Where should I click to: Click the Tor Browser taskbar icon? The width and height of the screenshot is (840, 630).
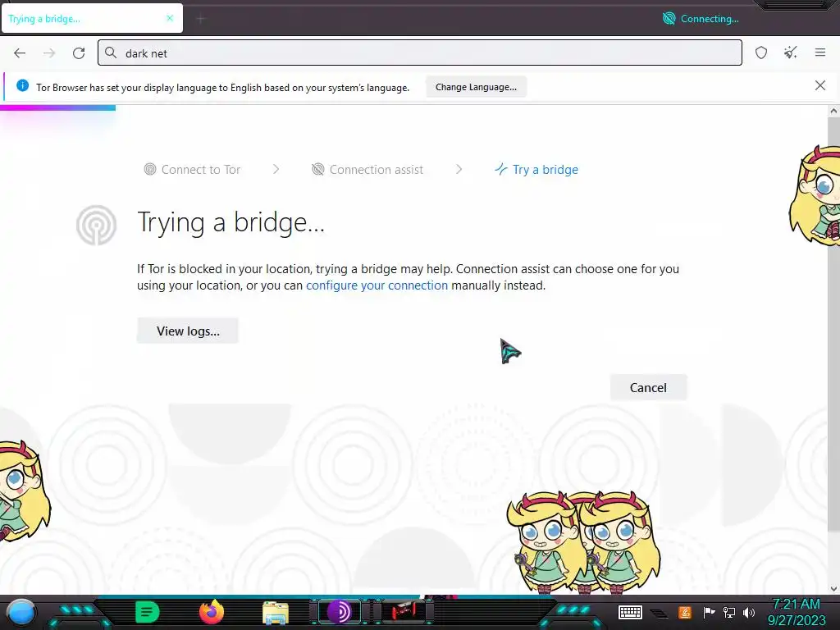339,612
